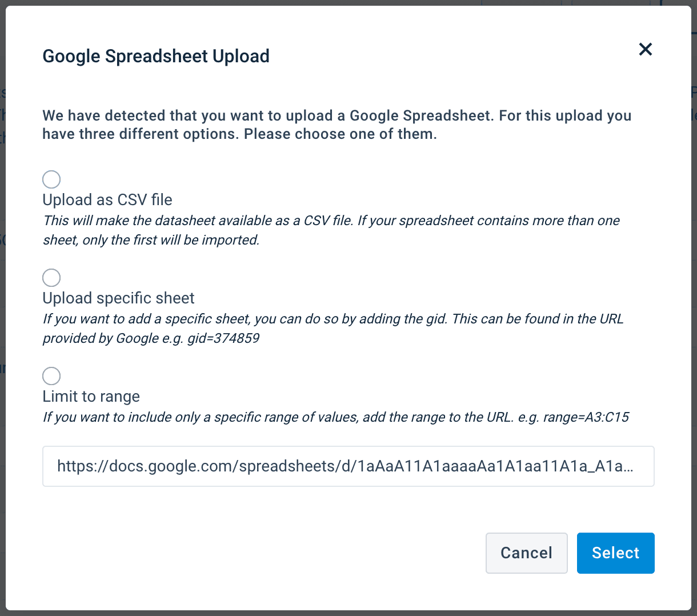Enable the Limit to range radio button
This screenshot has height=616, width=697.
tap(51, 376)
